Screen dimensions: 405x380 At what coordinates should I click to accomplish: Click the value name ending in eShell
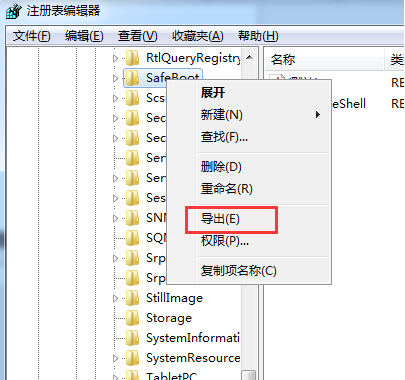coord(349,104)
